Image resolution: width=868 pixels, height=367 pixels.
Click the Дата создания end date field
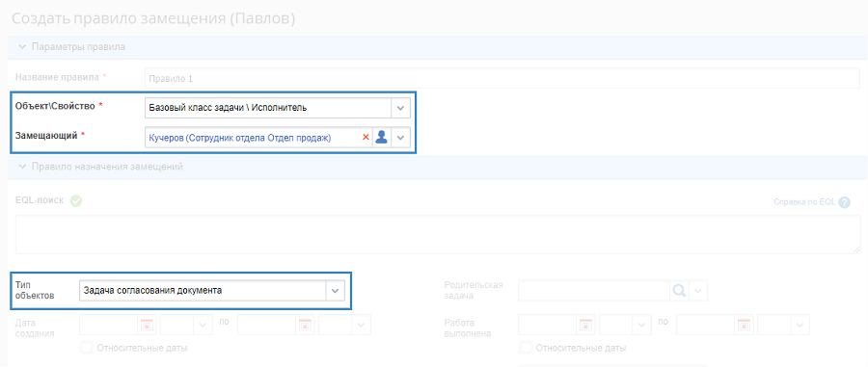[x=267, y=325]
